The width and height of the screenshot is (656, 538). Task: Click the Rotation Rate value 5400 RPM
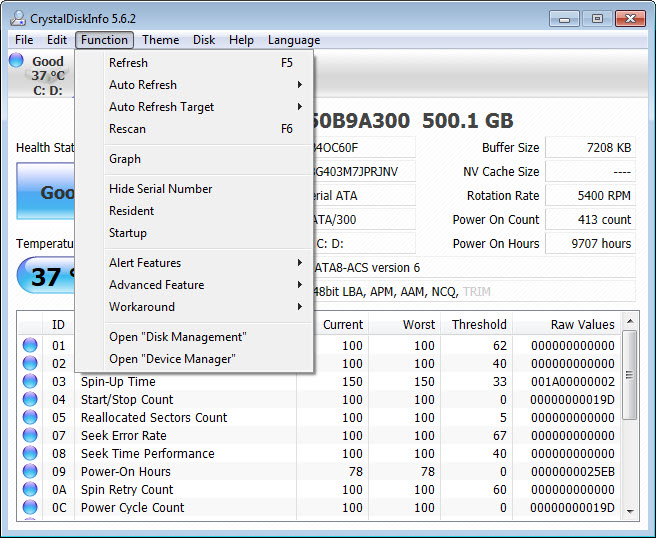(x=590, y=195)
